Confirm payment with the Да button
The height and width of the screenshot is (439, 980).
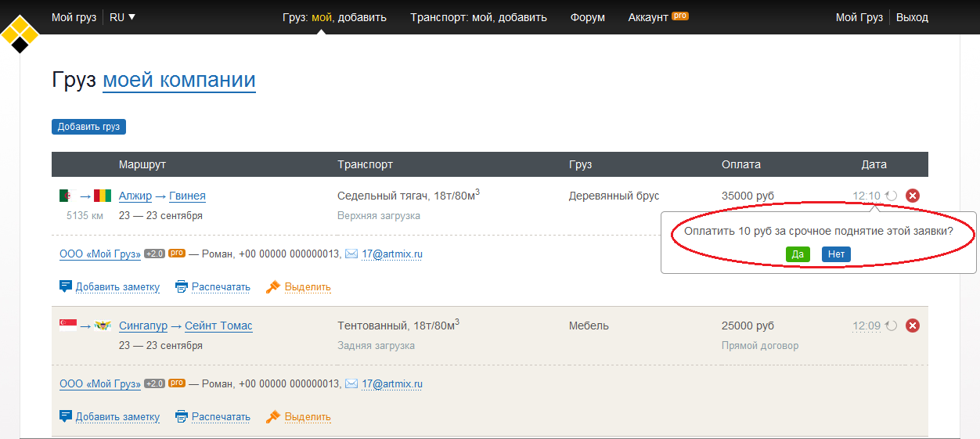click(798, 254)
